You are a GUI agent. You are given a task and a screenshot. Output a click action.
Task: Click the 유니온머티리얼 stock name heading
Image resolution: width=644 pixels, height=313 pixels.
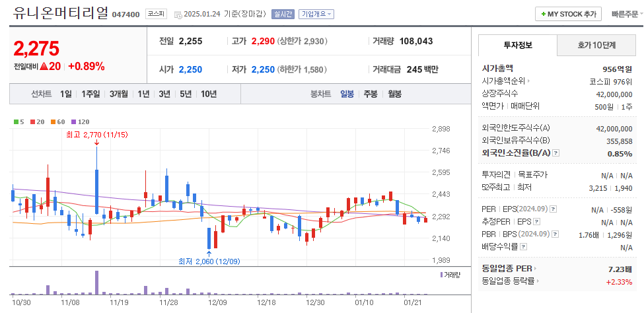(x=60, y=13)
